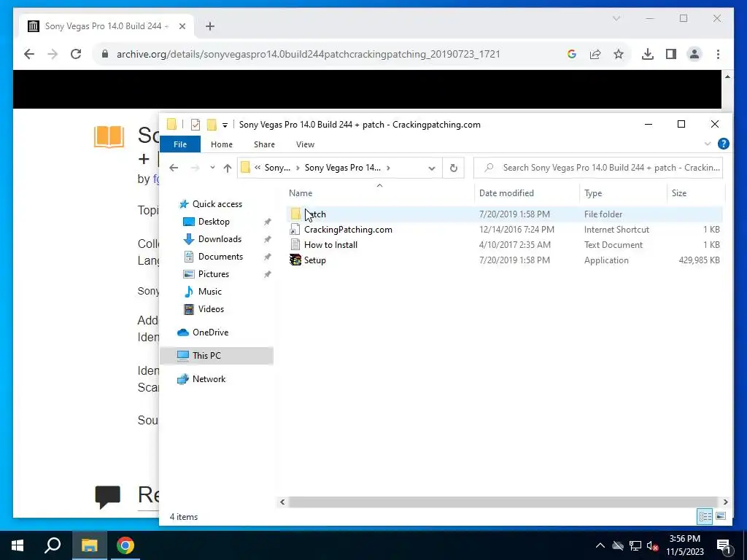Open recent locations dropdown in Explorer
The height and width of the screenshot is (560, 747).
coord(212,168)
